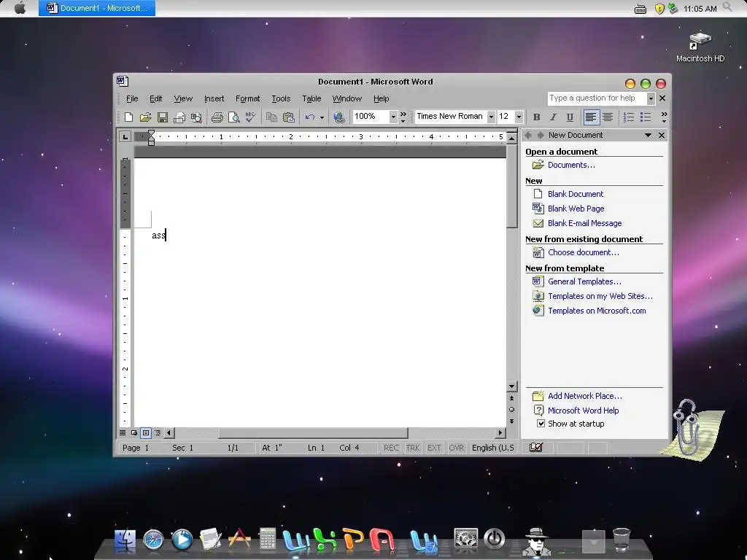
Task: Click the tab stop selector on ruler
Action: pyautogui.click(x=125, y=137)
